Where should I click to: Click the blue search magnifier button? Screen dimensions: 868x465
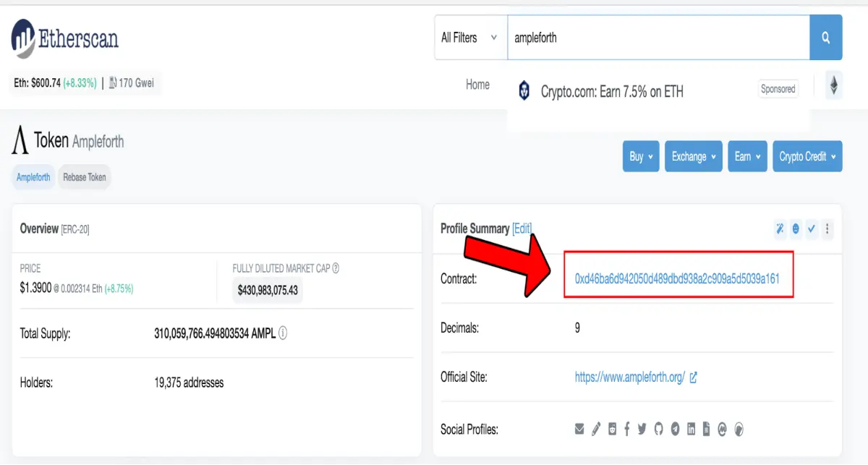click(x=826, y=38)
